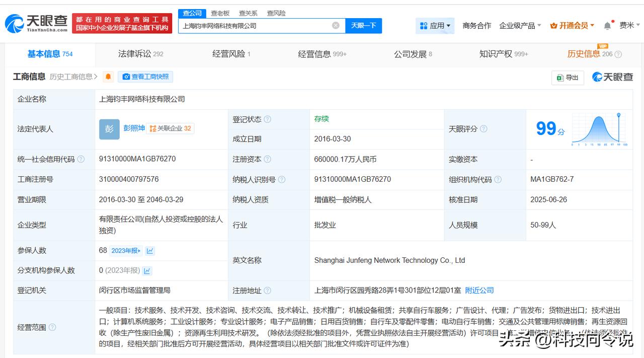Expand the 开通会员 dropdown
Viewport: 644px width, 358px height.
[x=573, y=25]
